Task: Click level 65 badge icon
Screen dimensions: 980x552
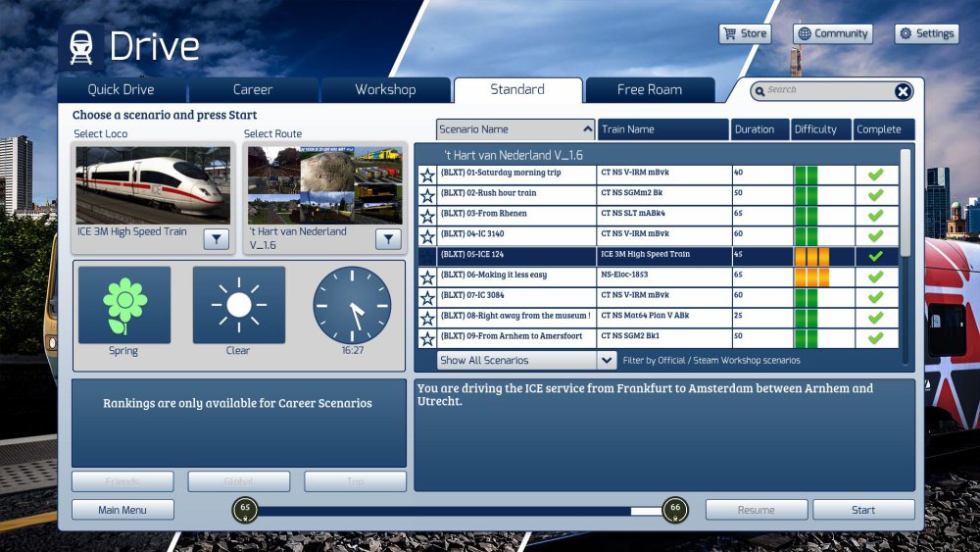Action: 246,510
